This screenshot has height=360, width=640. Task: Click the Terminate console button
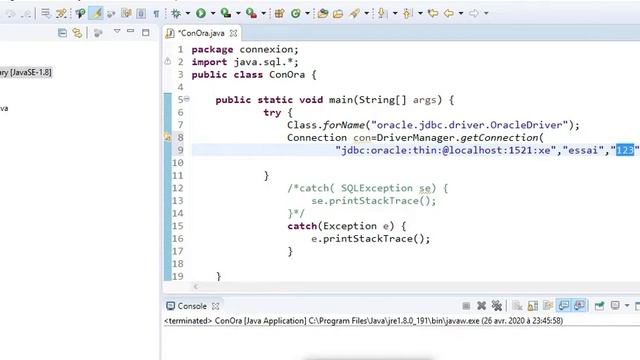tap(466, 306)
